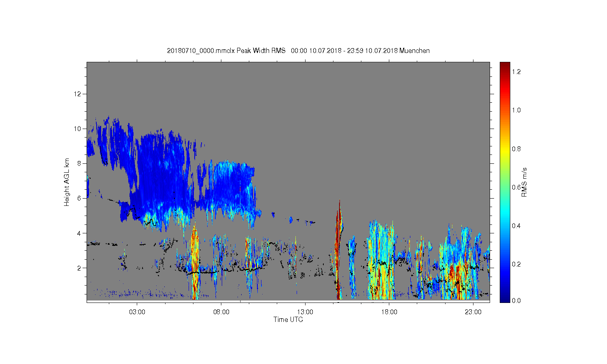The image size is (607, 364).
Task: Click the 08:00 time tick label
Action: pos(221,312)
